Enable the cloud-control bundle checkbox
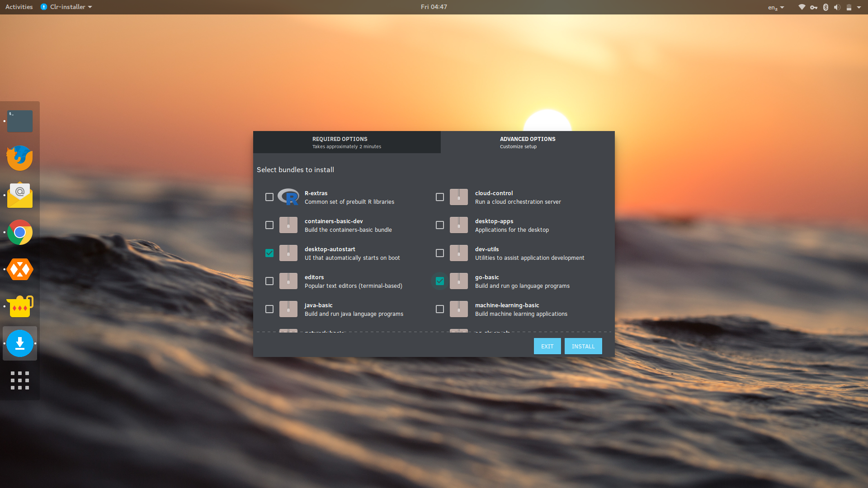The height and width of the screenshot is (488, 868). click(x=440, y=197)
